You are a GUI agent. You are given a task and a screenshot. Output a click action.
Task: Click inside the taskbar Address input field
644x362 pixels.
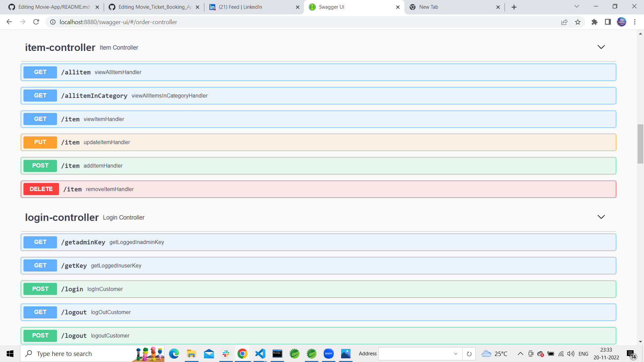point(416,354)
